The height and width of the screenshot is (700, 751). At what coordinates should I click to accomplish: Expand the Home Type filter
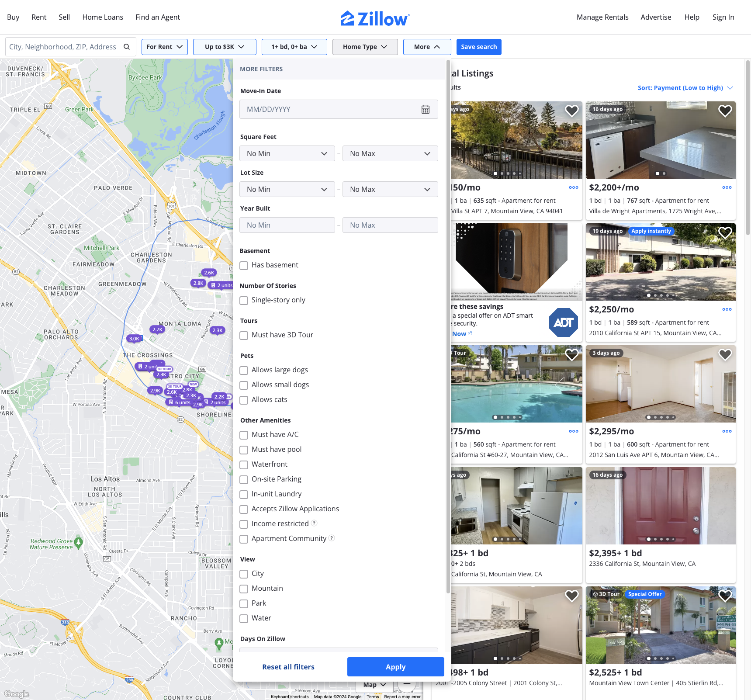pos(365,47)
